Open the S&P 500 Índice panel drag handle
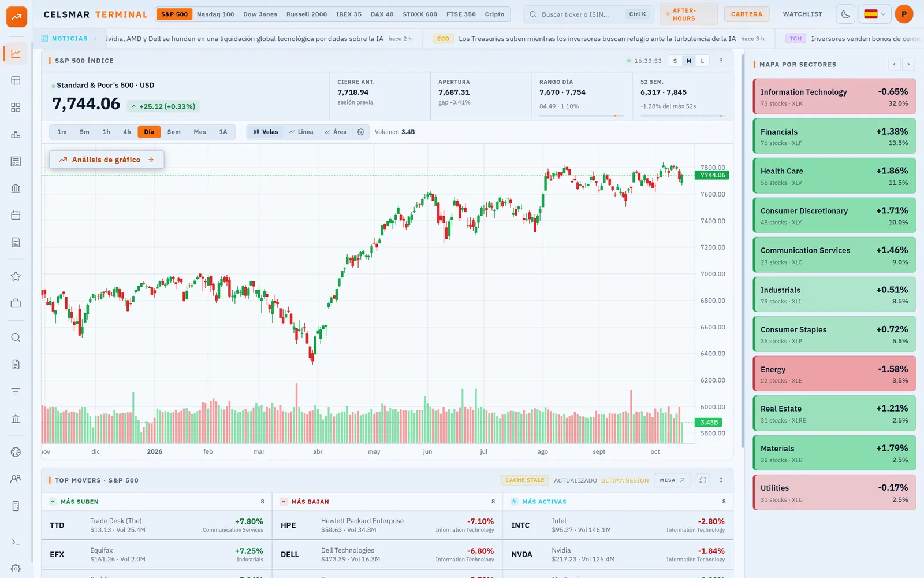 (x=721, y=61)
